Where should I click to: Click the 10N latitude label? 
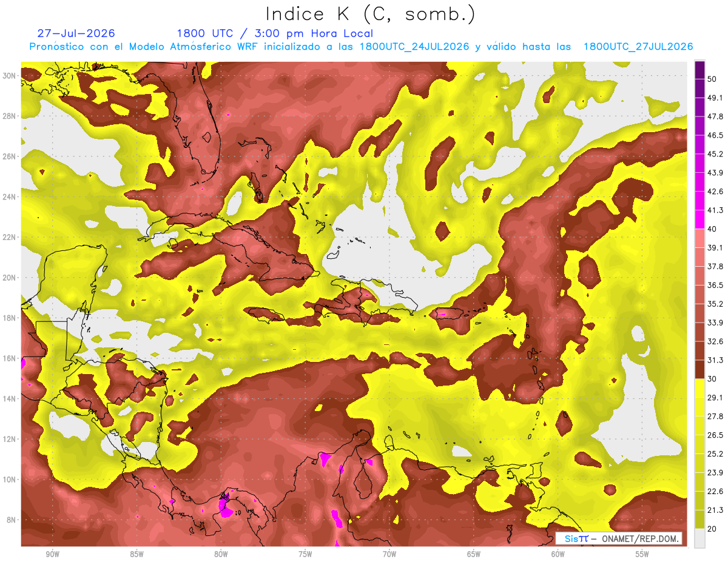point(10,480)
